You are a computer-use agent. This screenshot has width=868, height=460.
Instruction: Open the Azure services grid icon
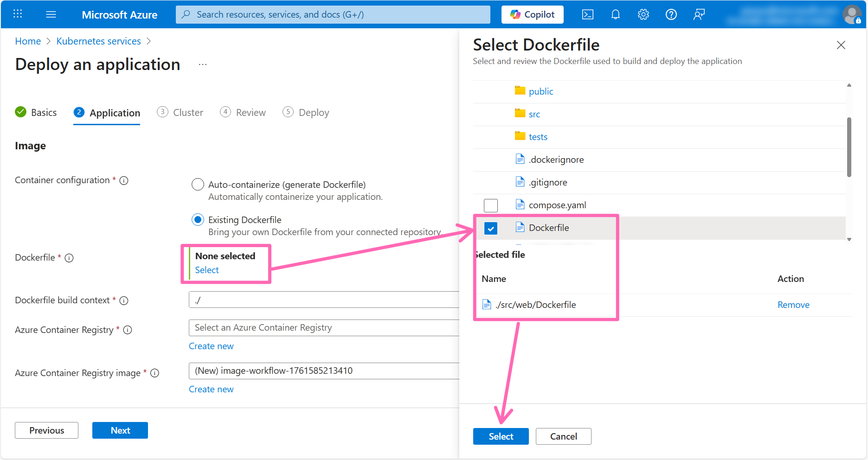coord(18,13)
